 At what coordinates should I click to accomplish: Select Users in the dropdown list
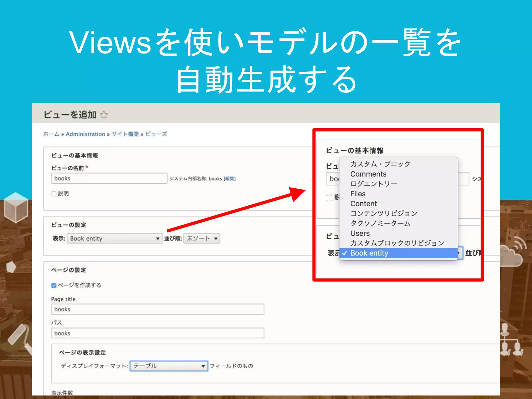398,233
